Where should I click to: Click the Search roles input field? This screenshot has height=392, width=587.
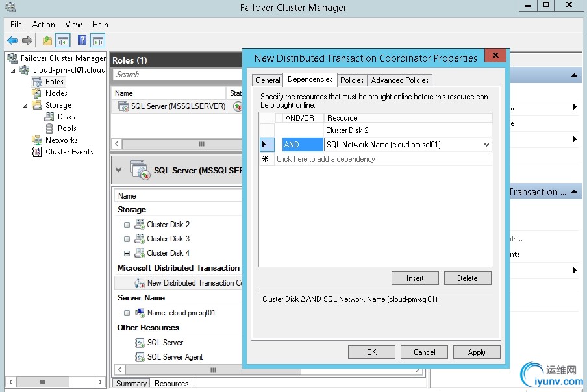pos(177,75)
